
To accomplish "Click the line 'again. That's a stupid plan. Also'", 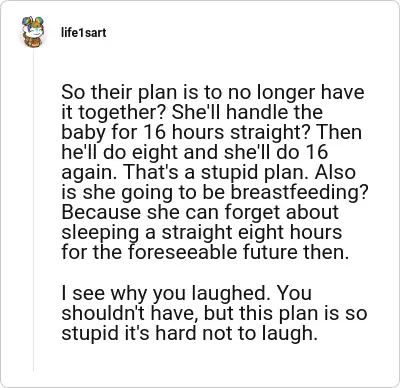I will (x=208, y=172).
